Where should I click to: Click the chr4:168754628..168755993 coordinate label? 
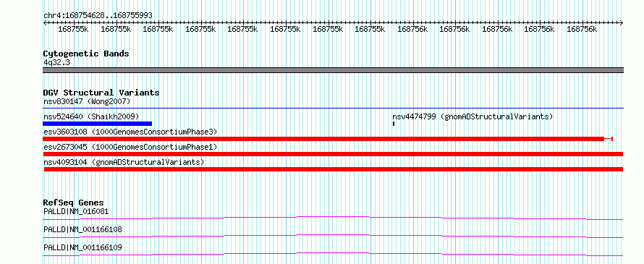(x=98, y=15)
